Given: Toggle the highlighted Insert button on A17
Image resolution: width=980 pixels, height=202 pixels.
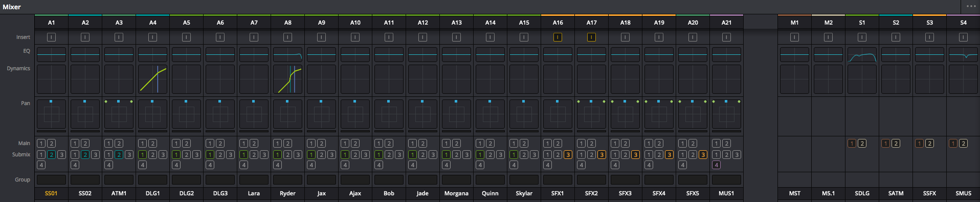Looking at the screenshot, I should coord(591,37).
